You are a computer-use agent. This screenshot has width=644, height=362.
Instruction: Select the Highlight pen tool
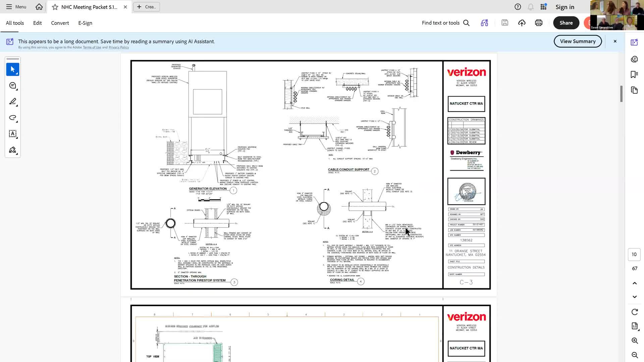[x=13, y=102]
